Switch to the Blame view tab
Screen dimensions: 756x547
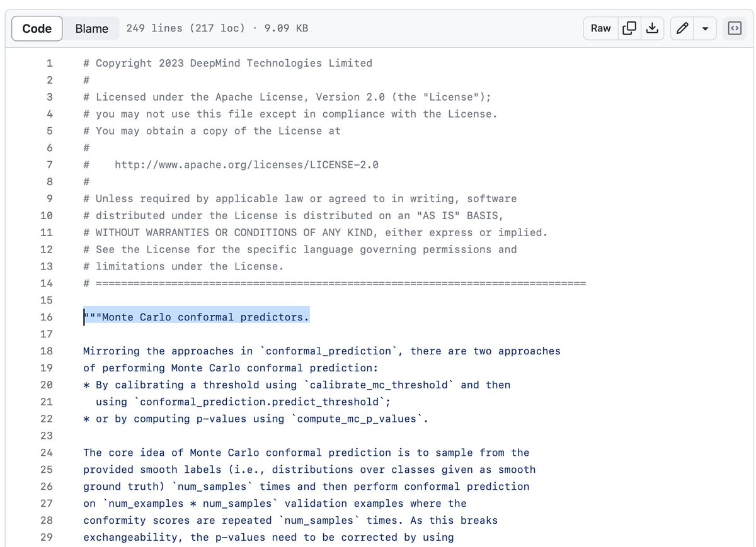91,28
